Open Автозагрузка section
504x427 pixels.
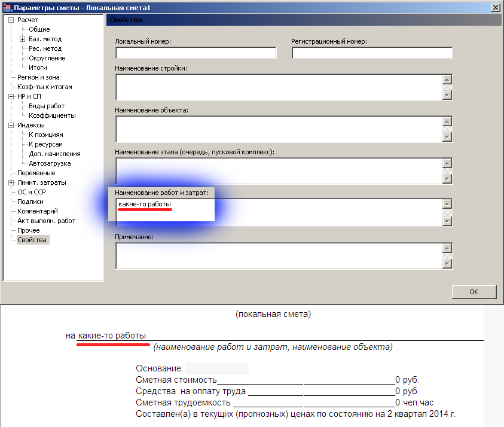[50, 163]
